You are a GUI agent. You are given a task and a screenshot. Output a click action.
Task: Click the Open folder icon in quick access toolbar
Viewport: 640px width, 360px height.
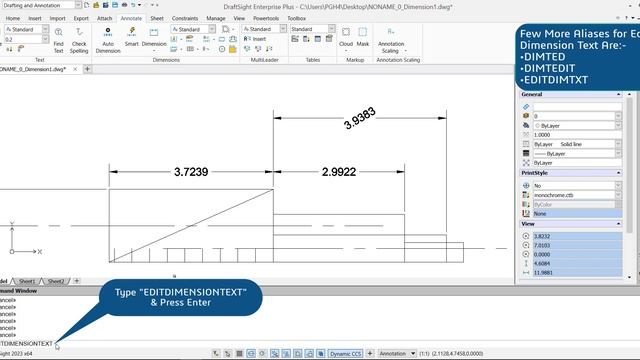click(96, 5)
